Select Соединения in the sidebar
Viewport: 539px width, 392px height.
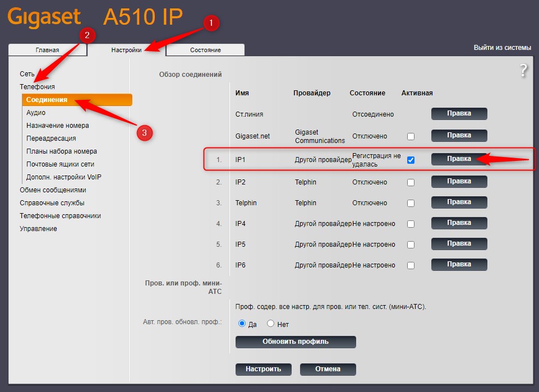77,100
